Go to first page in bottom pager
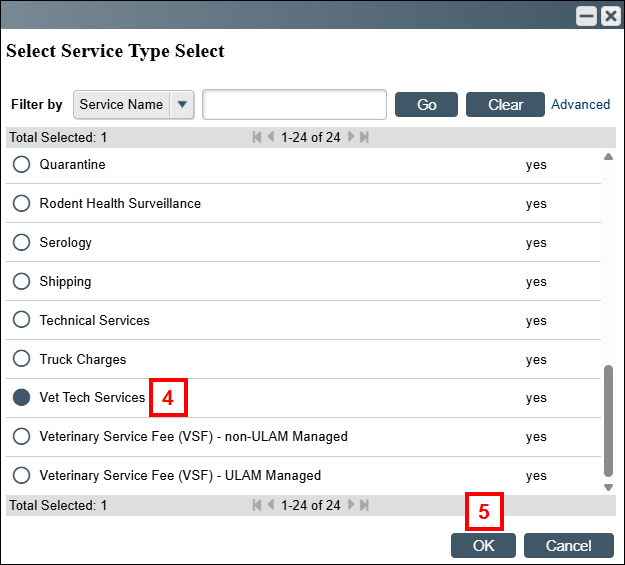The width and height of the screenshot is (625, 565). coord(257,505)
